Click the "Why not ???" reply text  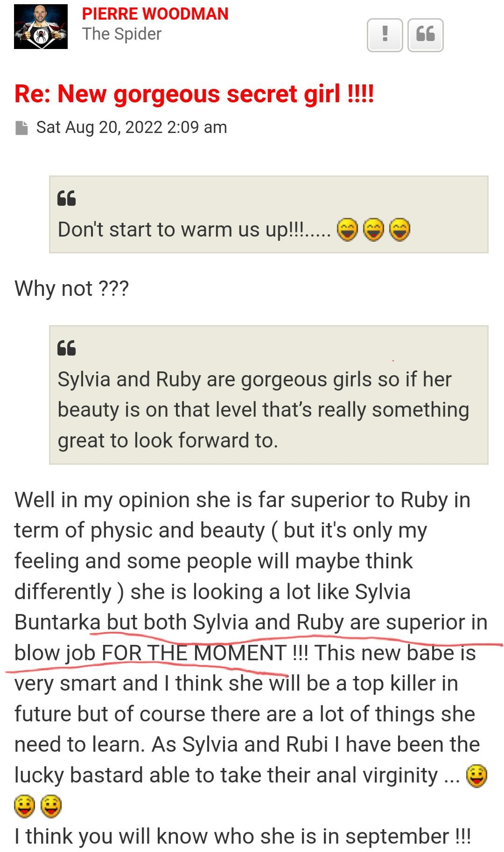71,288
